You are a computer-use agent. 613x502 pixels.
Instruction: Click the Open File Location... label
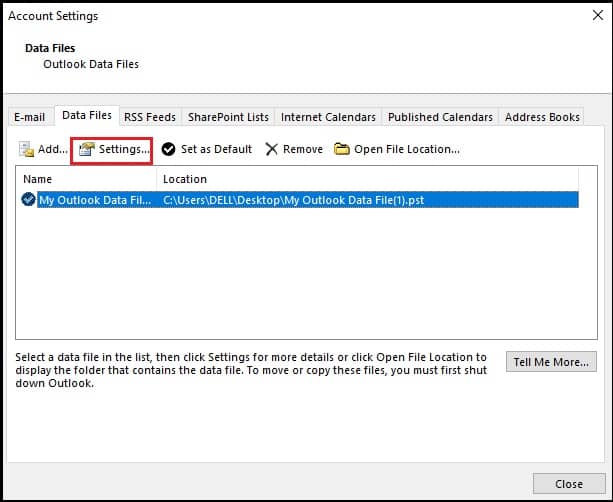click(x=407, y=149)
